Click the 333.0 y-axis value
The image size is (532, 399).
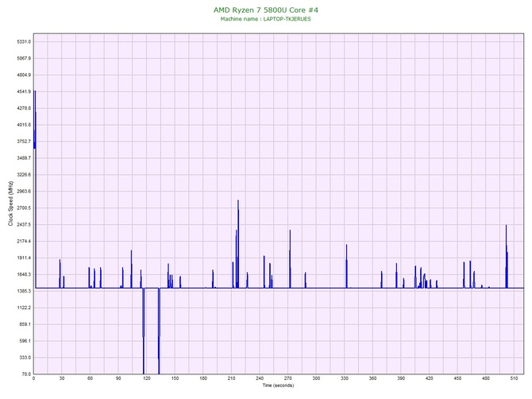[25, 358]
